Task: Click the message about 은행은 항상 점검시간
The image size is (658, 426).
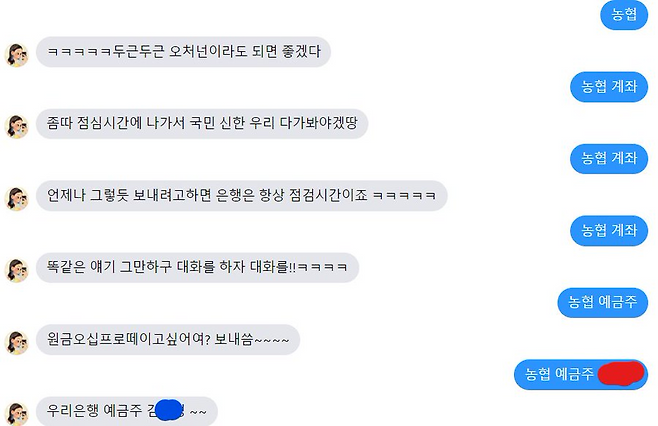Action: tap(242, 196)
